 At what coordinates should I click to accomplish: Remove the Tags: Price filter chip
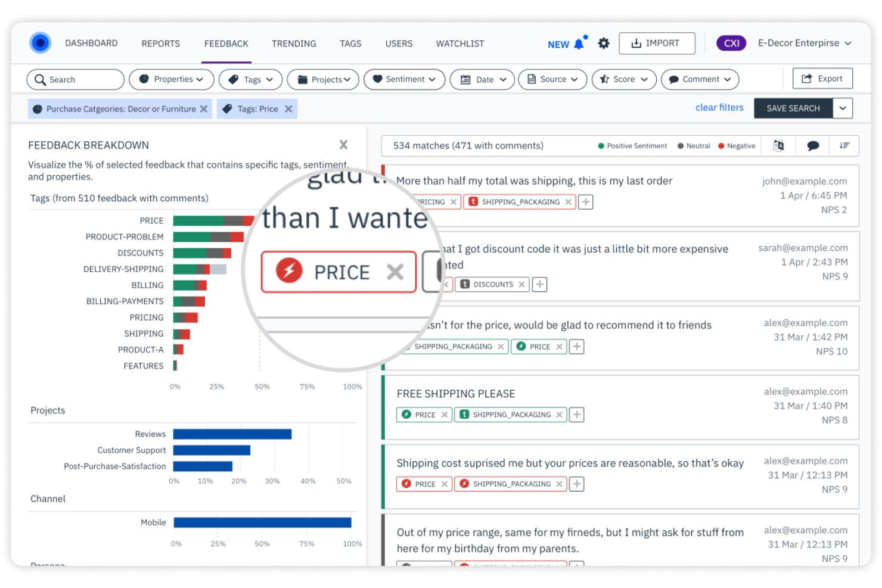click(x=288, y=108)
